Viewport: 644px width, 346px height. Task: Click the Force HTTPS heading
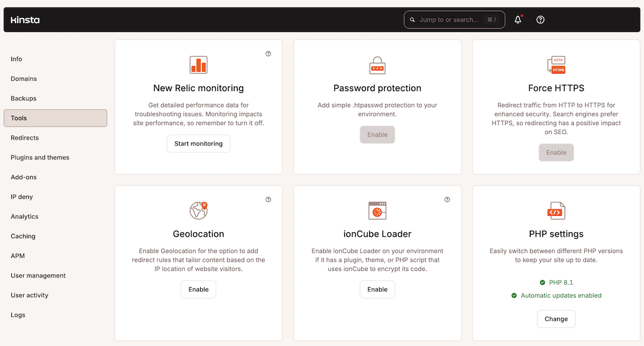click(x=556, y=88)
